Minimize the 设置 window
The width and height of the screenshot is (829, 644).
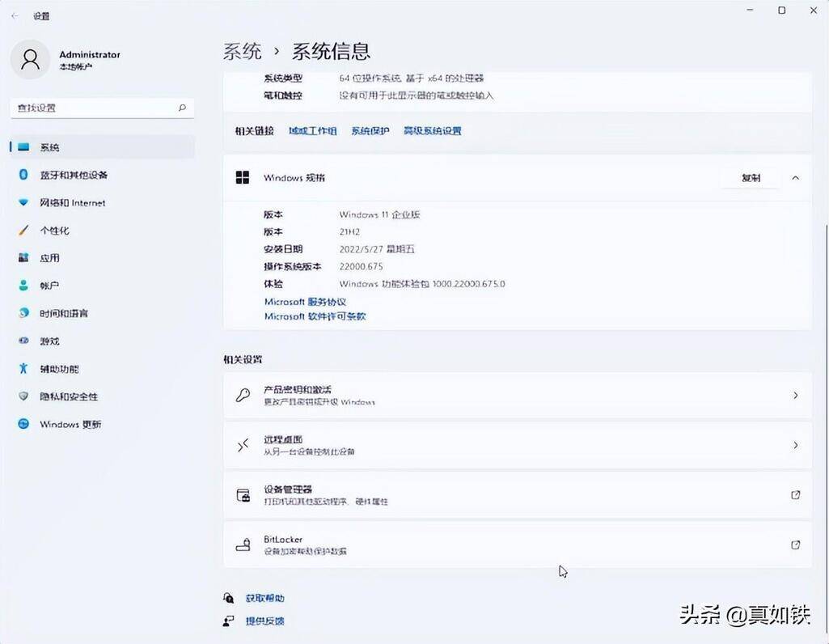point(750,11)
